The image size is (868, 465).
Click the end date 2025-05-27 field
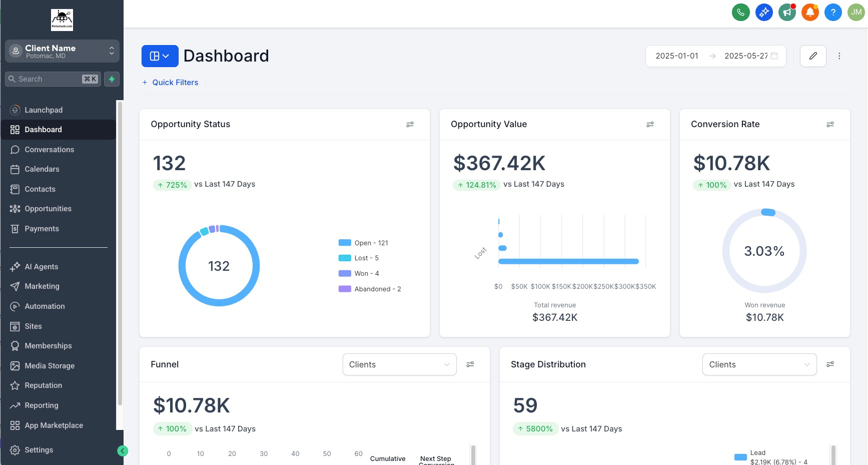(x=746, y=56)
